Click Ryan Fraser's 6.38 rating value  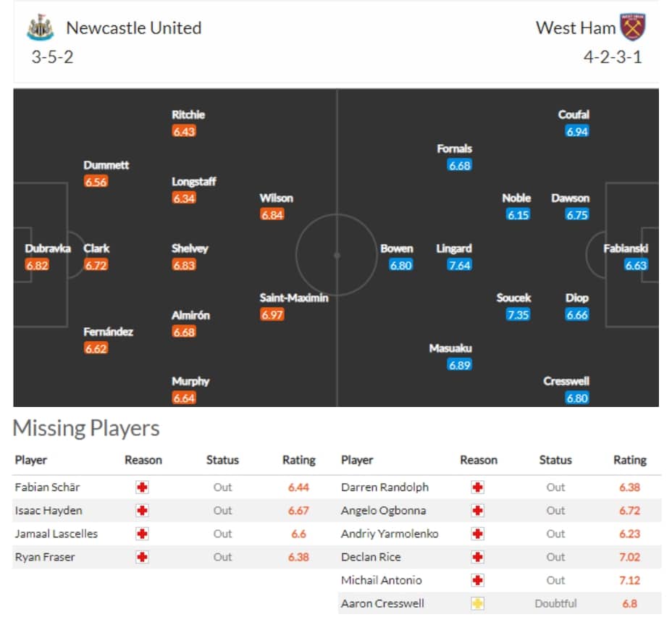tap(298, 557)
